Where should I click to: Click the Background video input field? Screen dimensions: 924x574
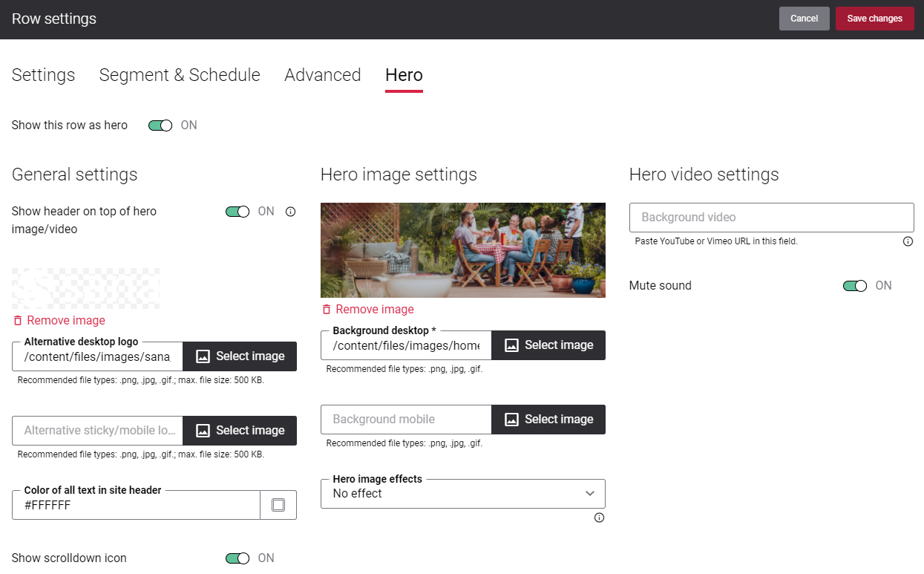(772, 218)
